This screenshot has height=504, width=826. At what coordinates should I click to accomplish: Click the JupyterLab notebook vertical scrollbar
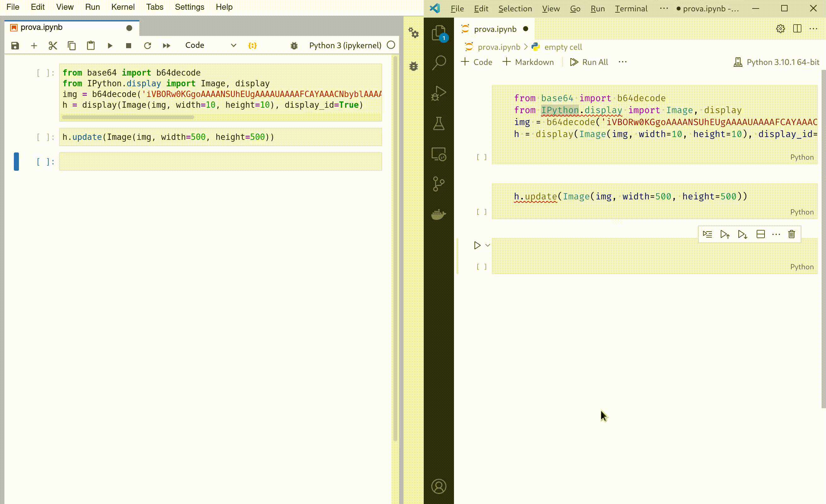click(x=395, y=248)
